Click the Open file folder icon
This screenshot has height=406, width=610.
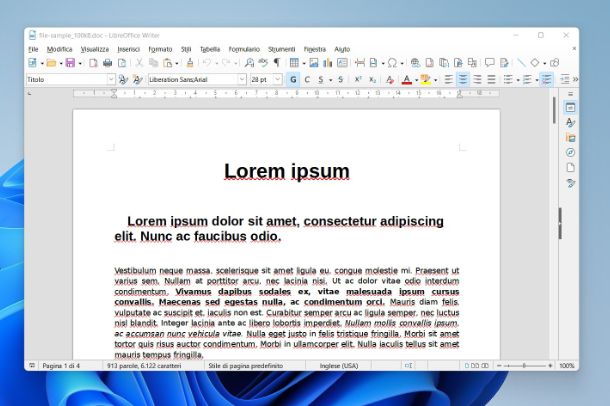point(51,63)
